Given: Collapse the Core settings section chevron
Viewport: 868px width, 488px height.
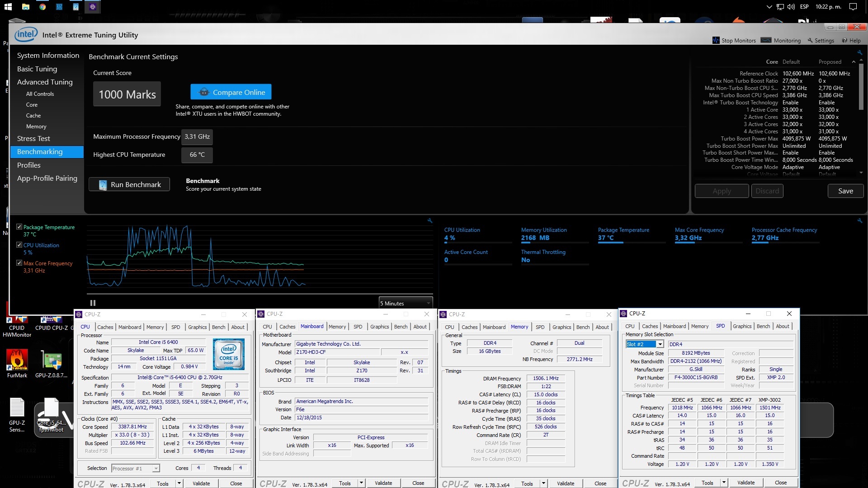Looking at the screenshot, I should (854, 62).
